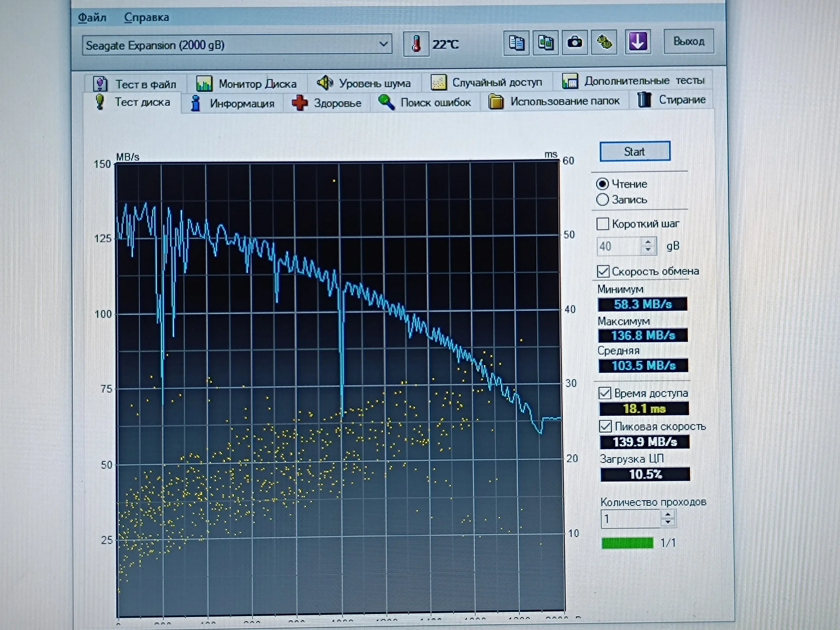840x630 pixels.
Task: Disable the Пиковая скорость checkbox
Action: (605, 426)
